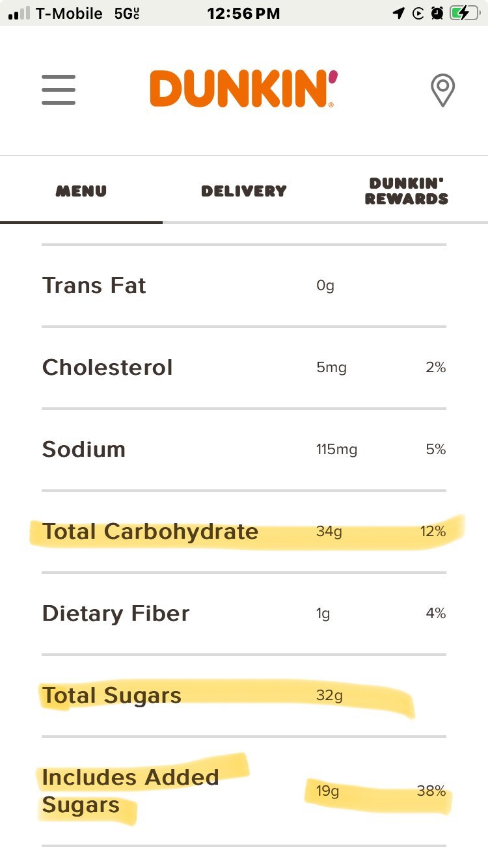This screenshot has height=868, width=488.
Task: Tap the Trans Fat row label
Action: [x=94, y=286]
